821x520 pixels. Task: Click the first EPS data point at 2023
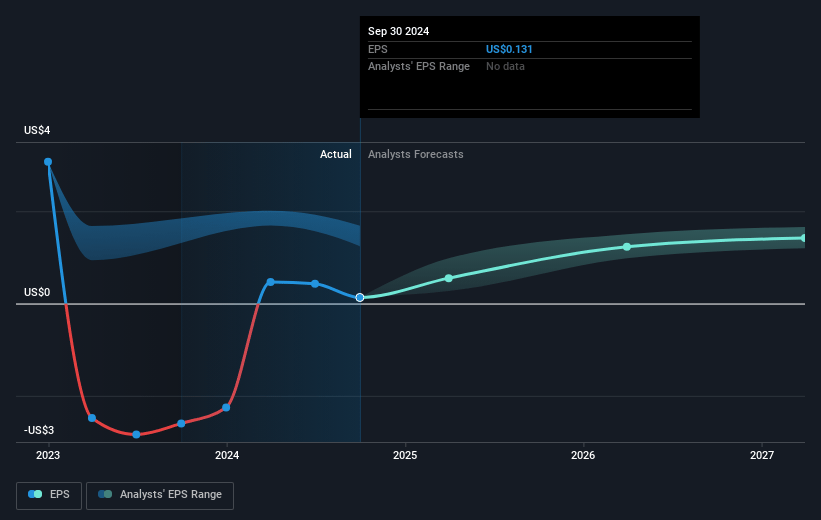coord(48,162)
